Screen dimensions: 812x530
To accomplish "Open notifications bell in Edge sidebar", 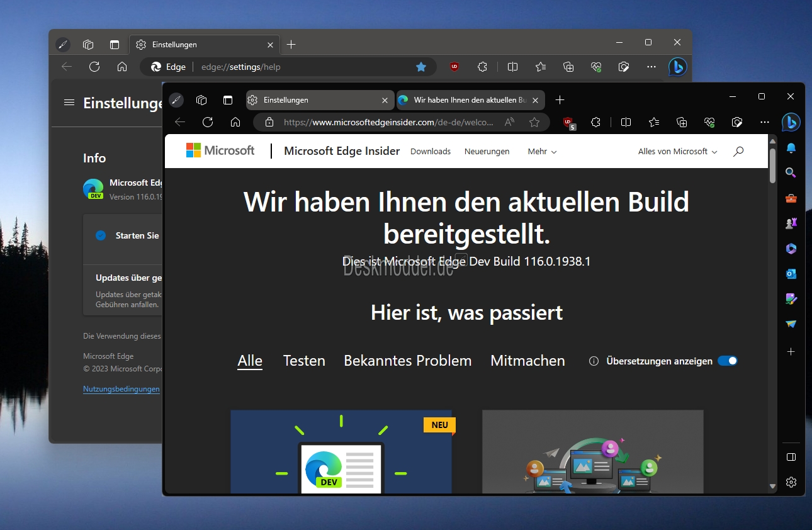I will (791, 148).
